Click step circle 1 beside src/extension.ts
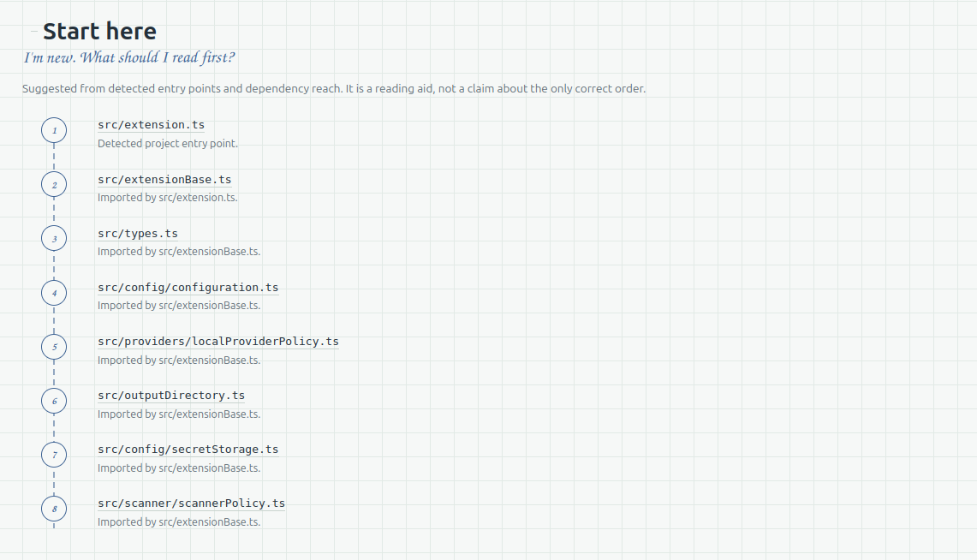Image resolution: width=977 pixels, height=560 pixels. pyautogui.click(x=54, y=130)
